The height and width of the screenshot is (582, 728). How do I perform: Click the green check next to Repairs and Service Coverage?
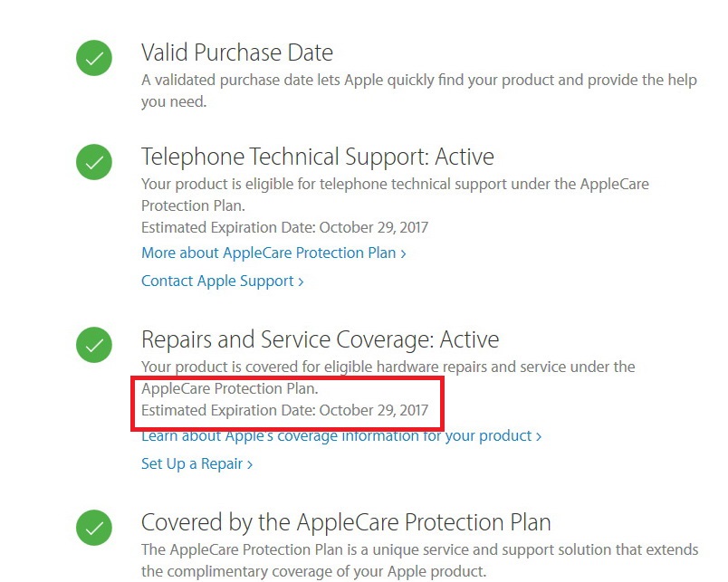pyautogui.click(x=93, y=345)
